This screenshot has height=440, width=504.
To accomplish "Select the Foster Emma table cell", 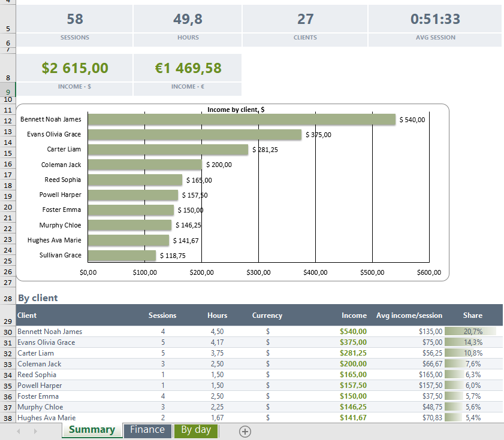I will pyautogui.click(x=38, y=396).
